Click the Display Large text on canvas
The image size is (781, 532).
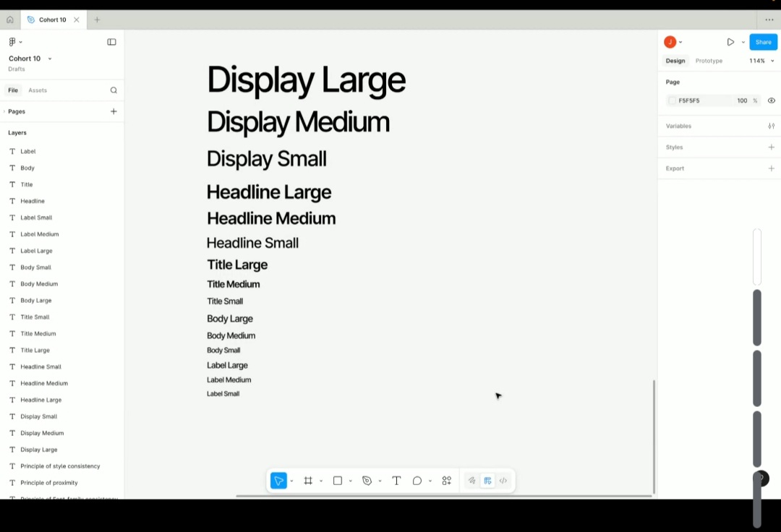click(306, 81)
